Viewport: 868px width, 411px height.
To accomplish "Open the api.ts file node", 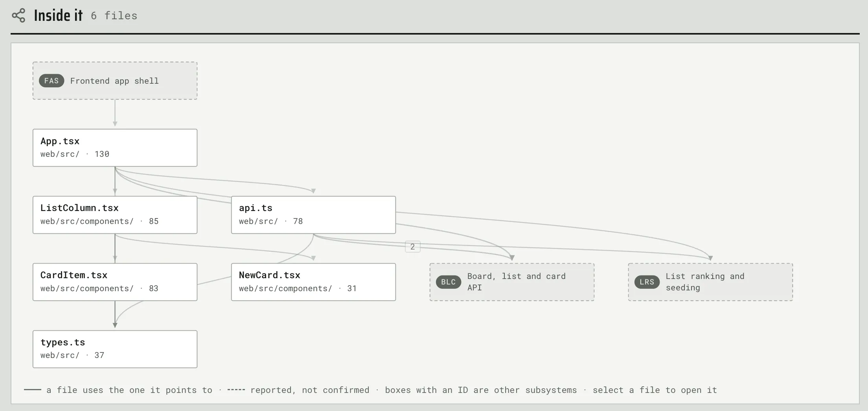I will 313,215.
